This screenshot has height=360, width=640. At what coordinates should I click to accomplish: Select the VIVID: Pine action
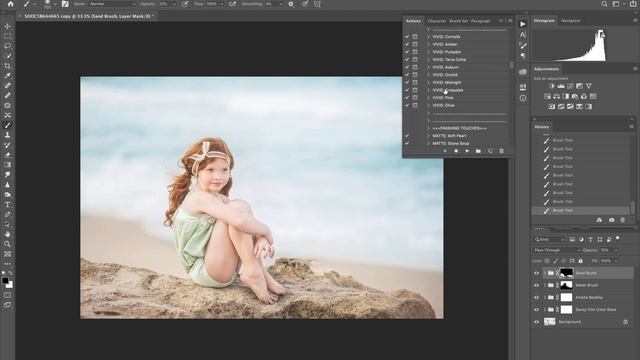click(443, 98)
